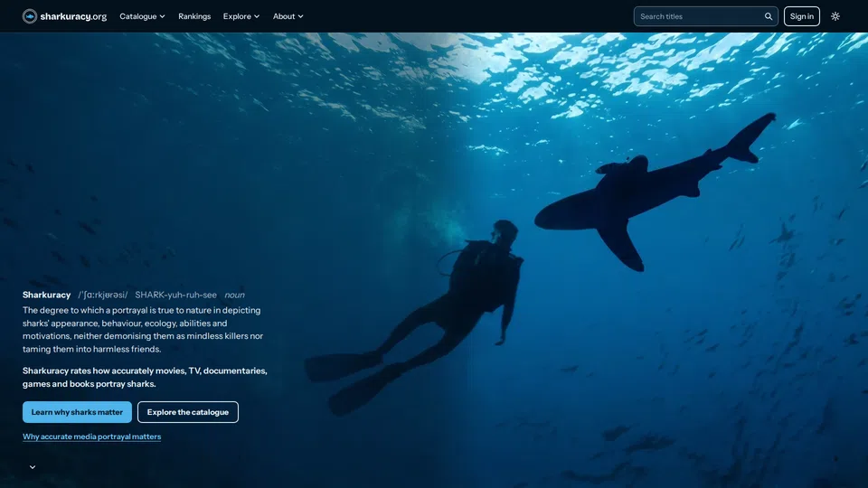Click the definition paragraph starting 'The degree'
868x488 pixels.
(143, 330)
